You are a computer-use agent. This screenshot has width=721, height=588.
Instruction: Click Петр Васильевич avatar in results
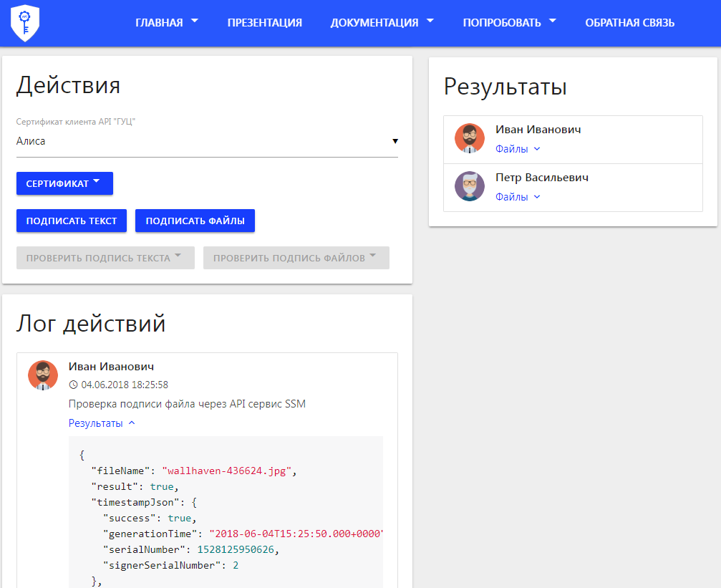pyautogui.click(x=470, y=186)
